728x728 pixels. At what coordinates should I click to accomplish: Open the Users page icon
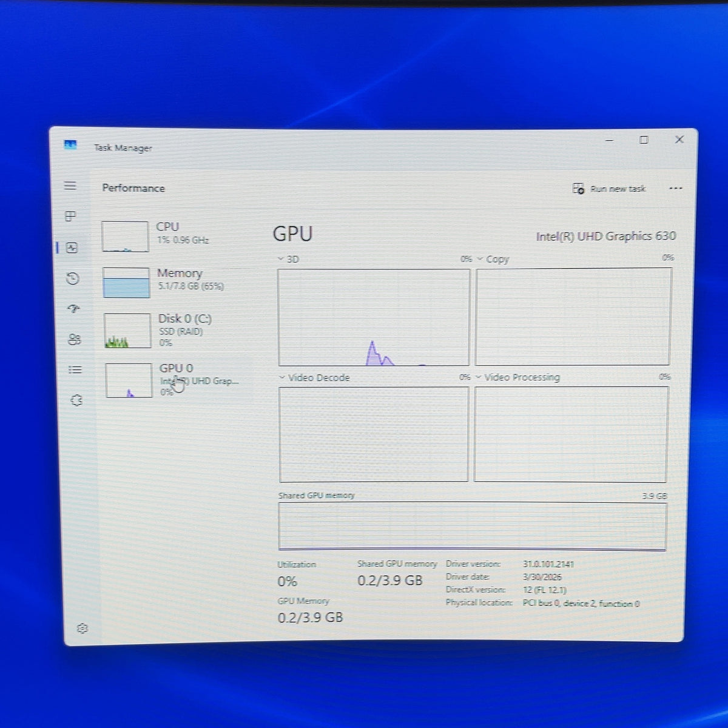coord(75,340)
